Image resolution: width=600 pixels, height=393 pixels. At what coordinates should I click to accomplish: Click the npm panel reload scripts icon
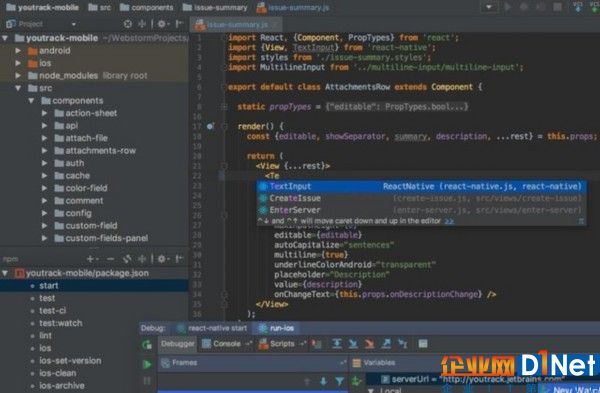[127, 259]
